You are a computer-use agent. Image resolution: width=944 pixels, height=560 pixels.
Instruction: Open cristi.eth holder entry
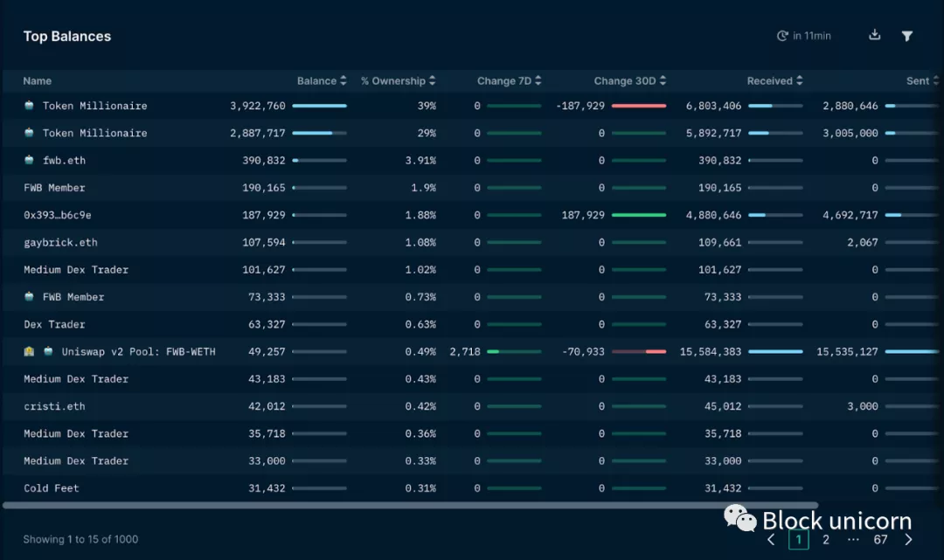click(x=54, y=406)
